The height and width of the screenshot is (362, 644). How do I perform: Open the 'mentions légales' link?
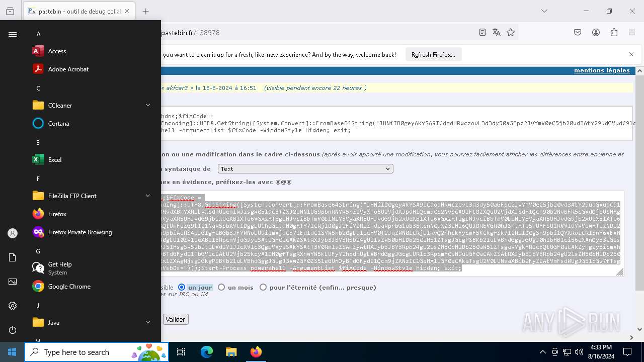tap(602, 70)
